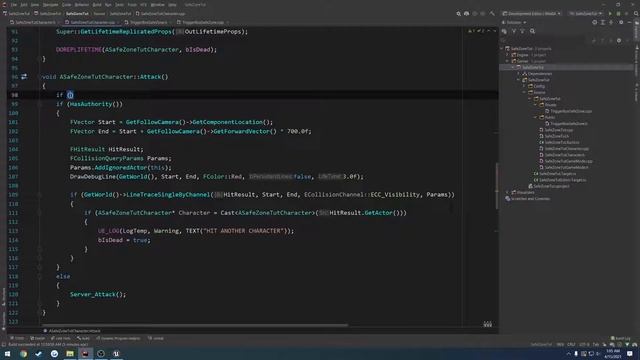Click the first icon in Solution explorer toolbar

[504, 31]
